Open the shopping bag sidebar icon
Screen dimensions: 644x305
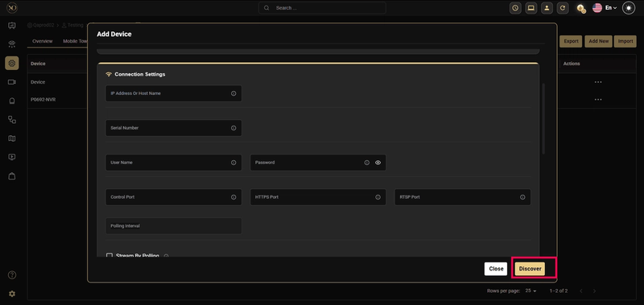coord(12,175)
